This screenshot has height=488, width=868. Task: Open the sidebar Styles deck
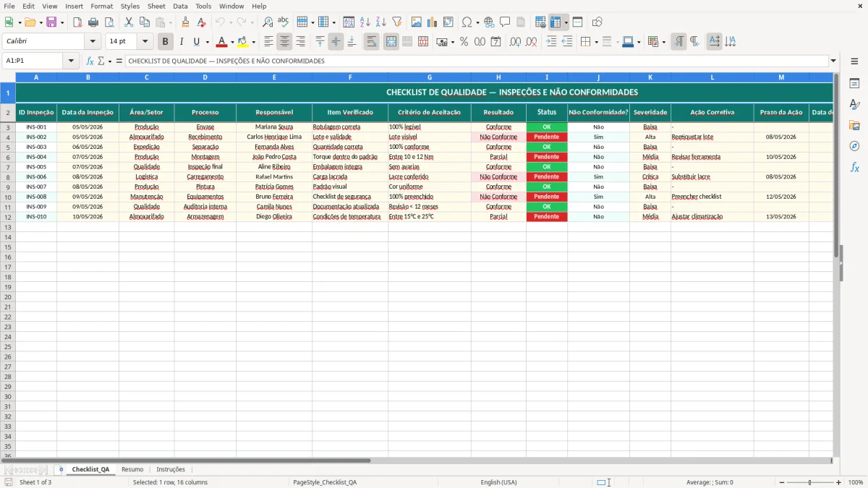point(854,105)
